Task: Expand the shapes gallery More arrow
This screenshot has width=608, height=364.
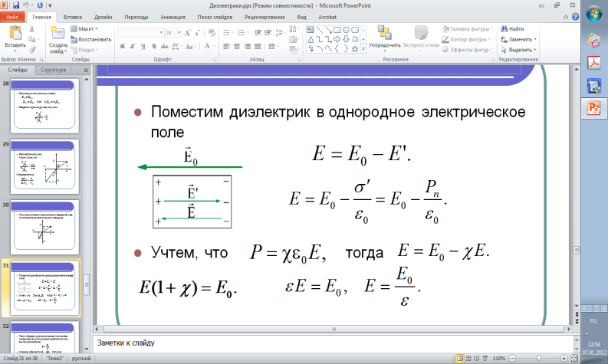Action: click(363, 49)
